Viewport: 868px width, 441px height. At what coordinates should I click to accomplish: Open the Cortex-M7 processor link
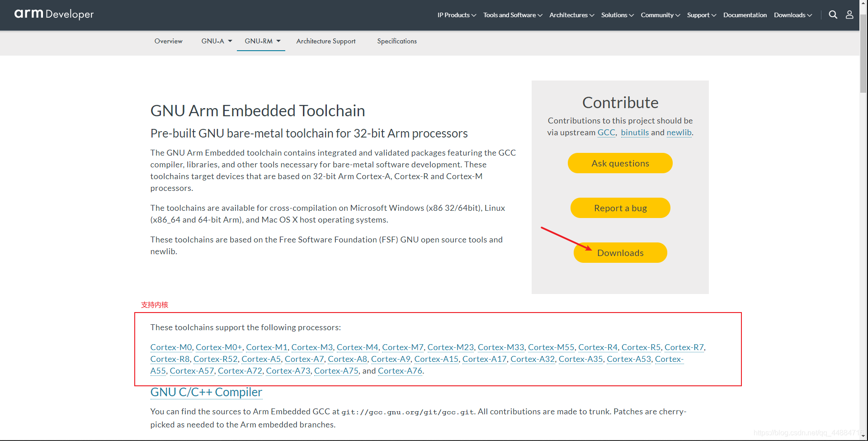click(x=403, y=347)
